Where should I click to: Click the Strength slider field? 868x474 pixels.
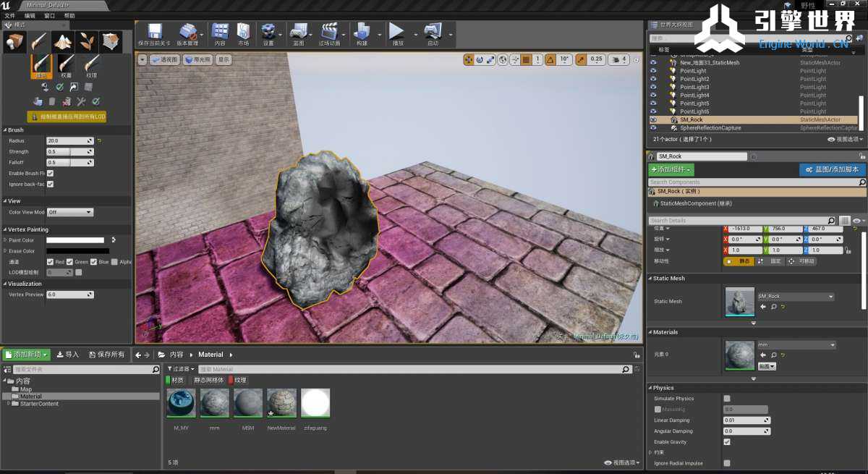click(x=70, y=152)
